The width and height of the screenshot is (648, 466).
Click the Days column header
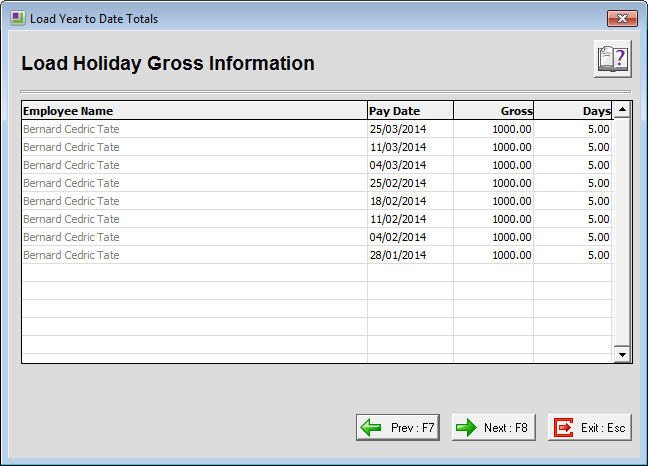573,111
